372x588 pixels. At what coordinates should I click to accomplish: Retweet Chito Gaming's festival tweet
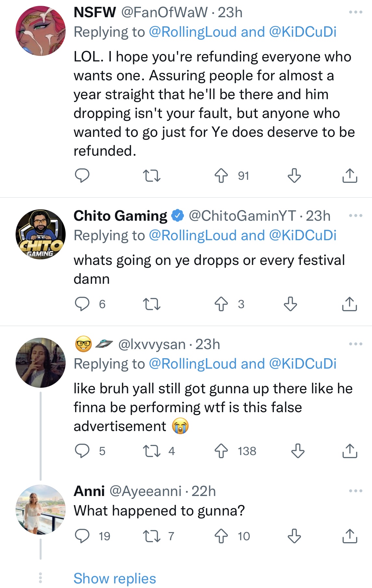tap(152, 304)
